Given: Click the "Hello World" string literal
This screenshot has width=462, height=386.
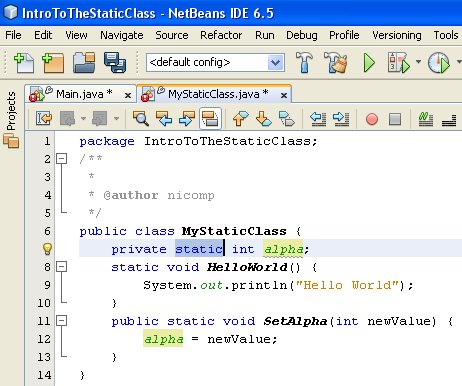Looking at the screenshot, I should point(347,285).
